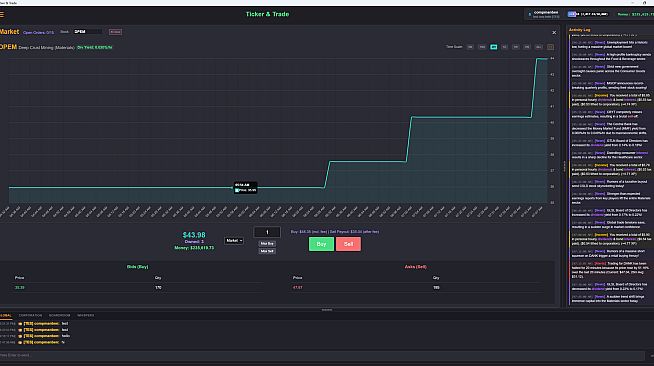Screen dimensions: 654x366
Task: Click the chart data point with the tooltip
Action: 233,188
